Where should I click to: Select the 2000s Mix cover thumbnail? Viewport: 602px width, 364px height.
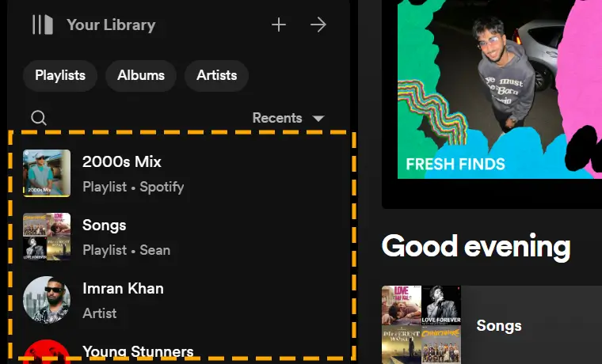click(x=47, y=173)
